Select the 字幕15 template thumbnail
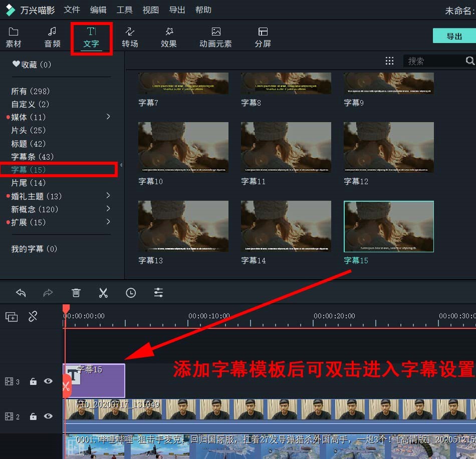Viewport: 476px width, 459px height. click(389, 226)
